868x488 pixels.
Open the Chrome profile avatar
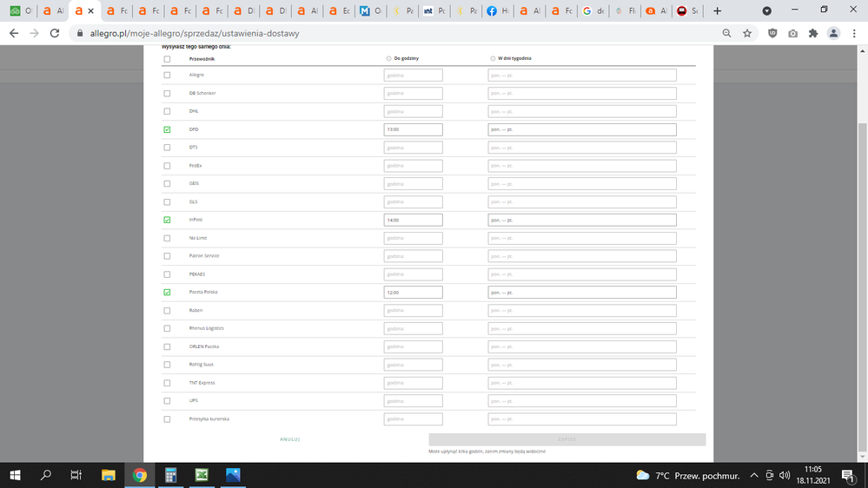[833, 33]
